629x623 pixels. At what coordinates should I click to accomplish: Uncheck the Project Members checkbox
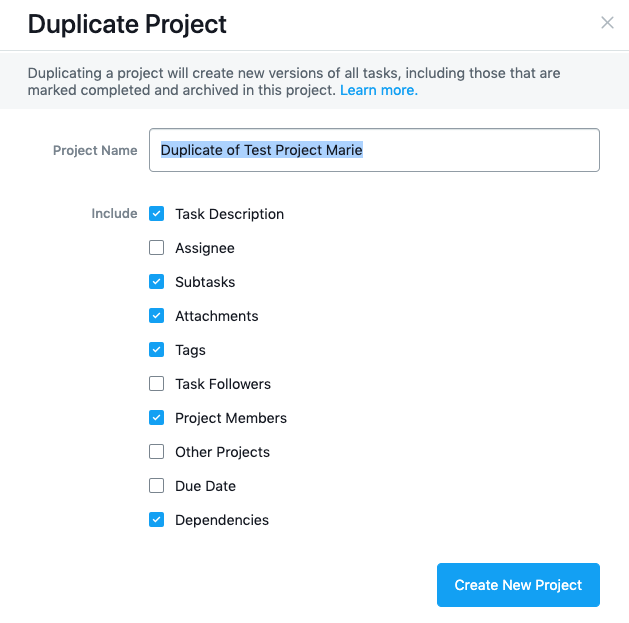pos(156,418)
